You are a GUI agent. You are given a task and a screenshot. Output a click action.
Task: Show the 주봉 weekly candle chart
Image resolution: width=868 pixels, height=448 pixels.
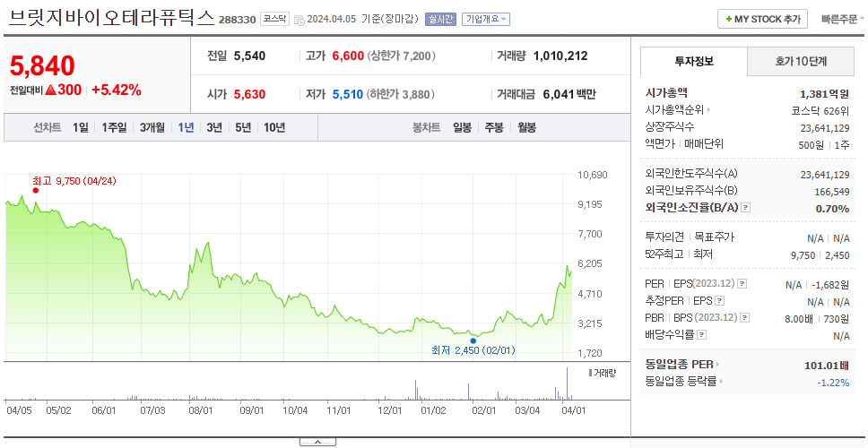click(494, 128)
